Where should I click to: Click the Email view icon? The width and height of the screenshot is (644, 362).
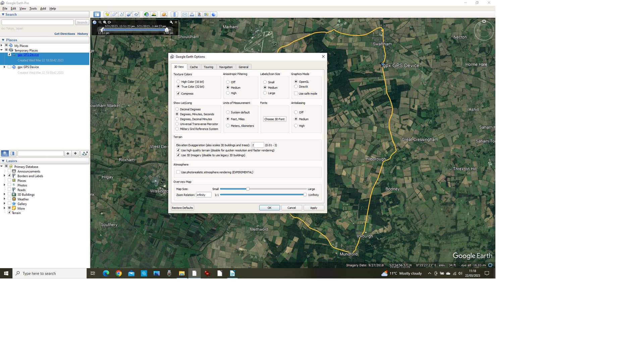[x=185, y=14]
